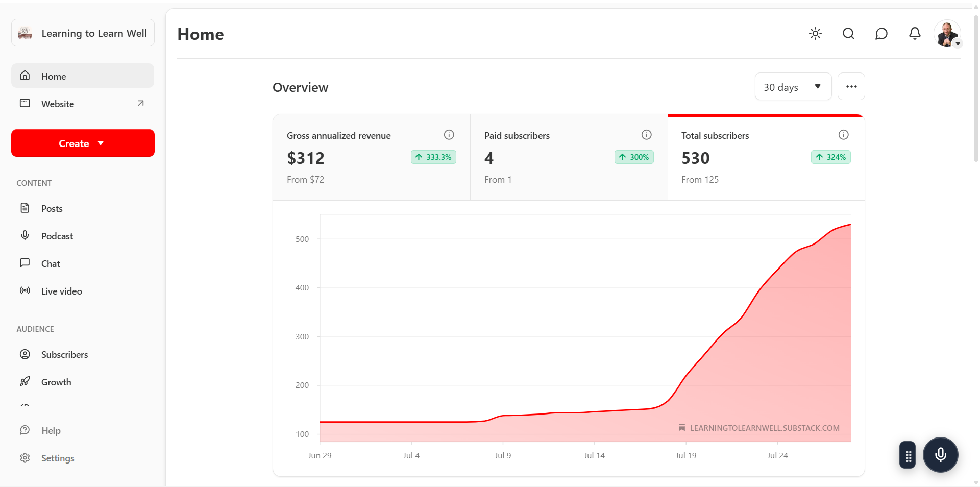
Task: Show info for Total subscribers
Action: point(844,135)
